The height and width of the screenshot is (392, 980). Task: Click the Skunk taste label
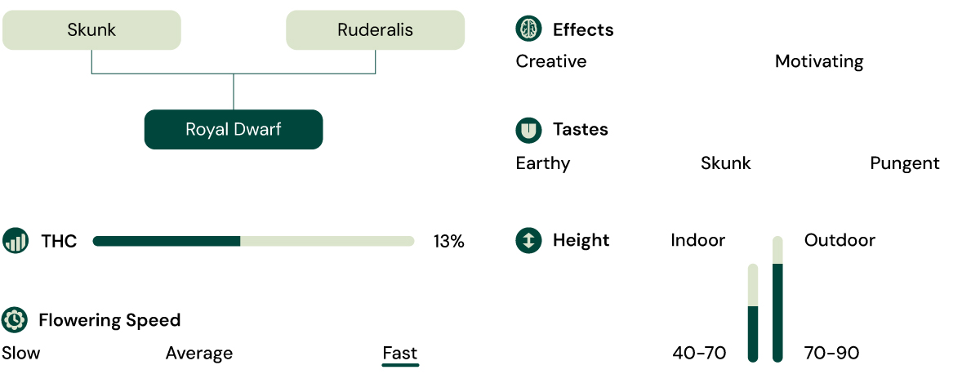point(726,163)
